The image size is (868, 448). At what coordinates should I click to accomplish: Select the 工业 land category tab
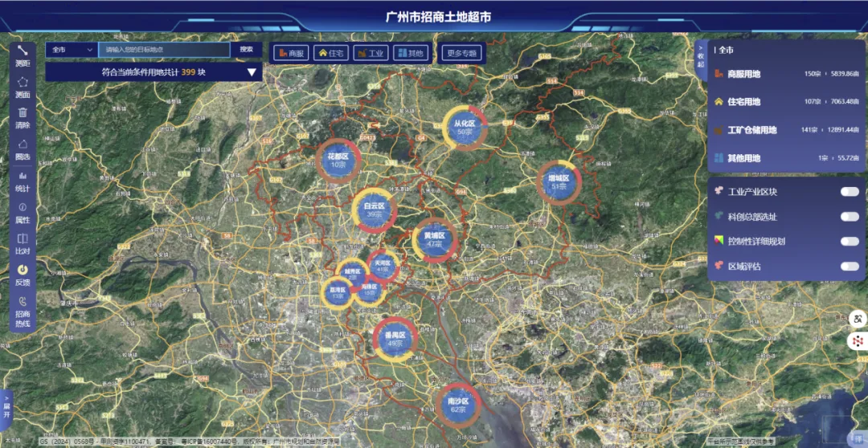[x=371, y=53]
